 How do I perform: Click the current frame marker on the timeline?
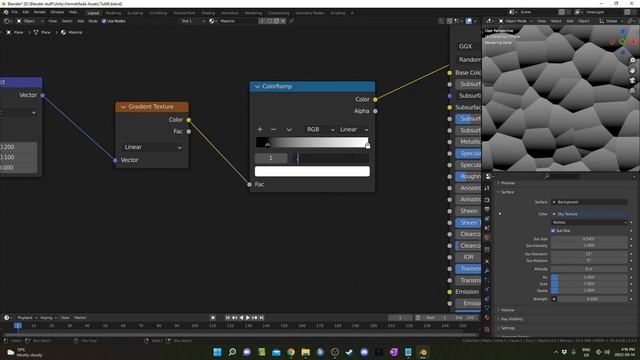18,326
